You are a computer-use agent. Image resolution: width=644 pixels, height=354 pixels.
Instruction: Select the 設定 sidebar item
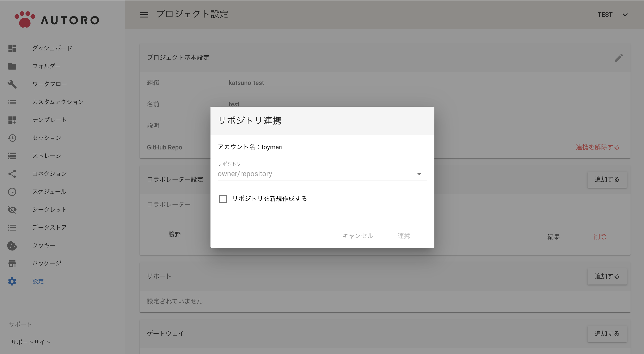[x=38, y=281]
